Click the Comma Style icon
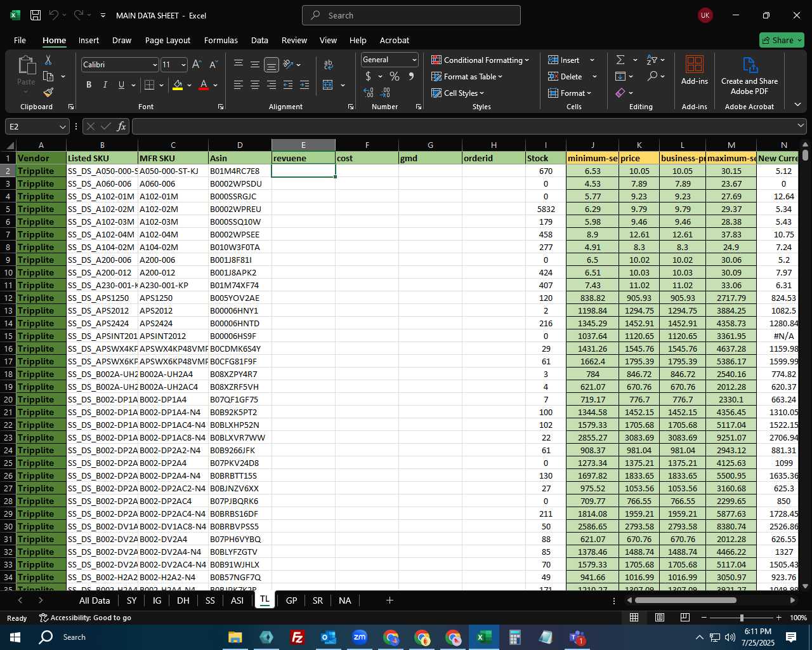 411,76
